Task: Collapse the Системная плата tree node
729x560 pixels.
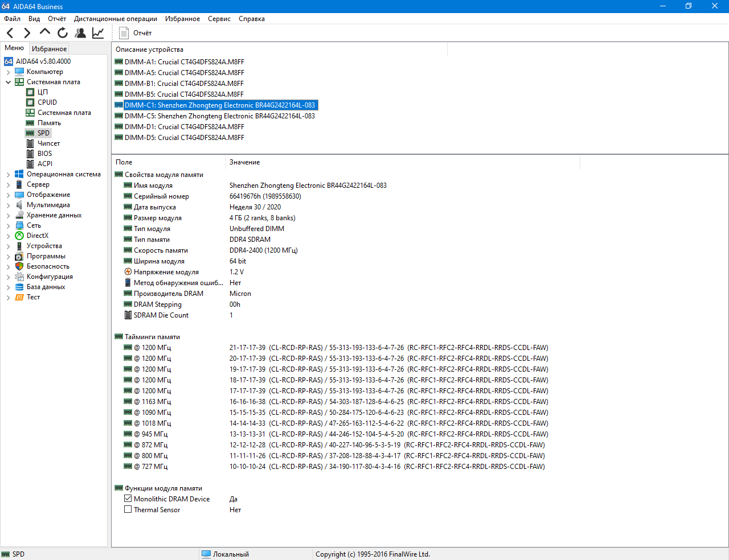Action: coord(8,82)
